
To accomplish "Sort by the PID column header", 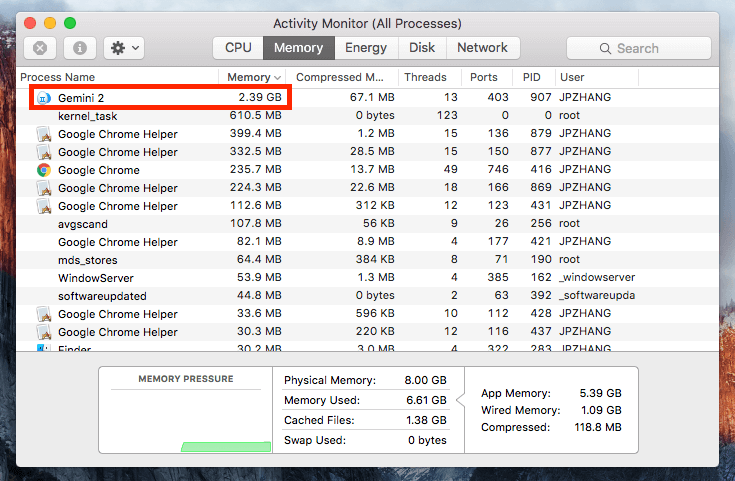I will tap(532, 77).
